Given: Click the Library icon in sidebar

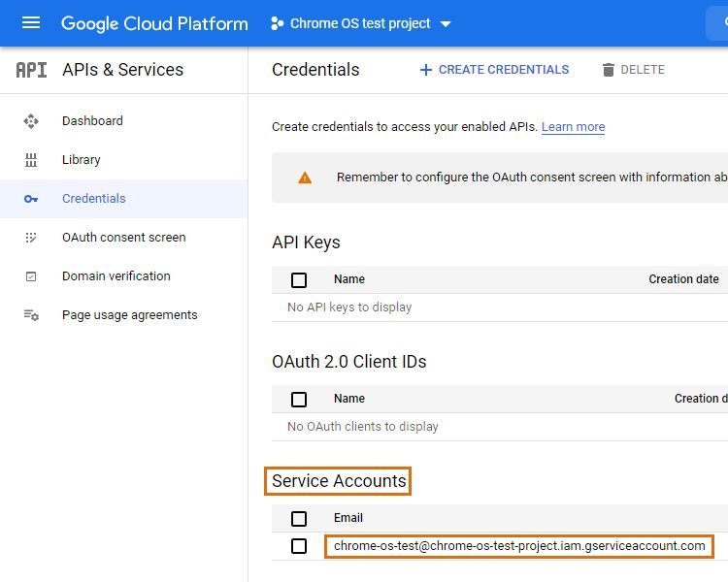Looking at the screenshot, I should tap(31, 160).
